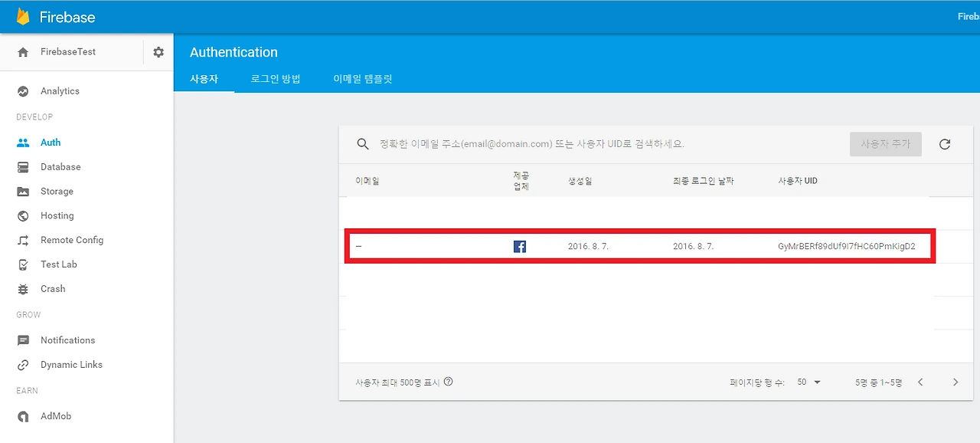Click the Facebook provider icon in the user row
Image resolution: width=980 pixels, height=443 pixels.
[520, 246]
